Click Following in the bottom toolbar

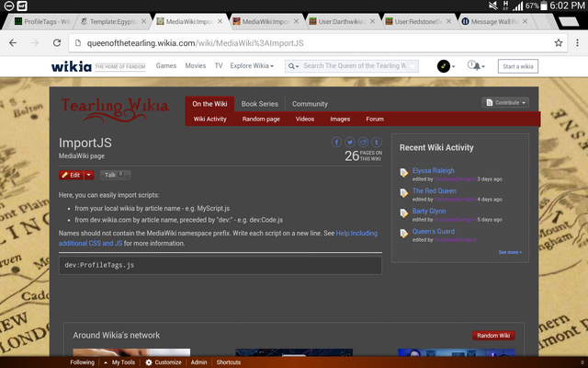pyautogui.click(x=82, y=362)
